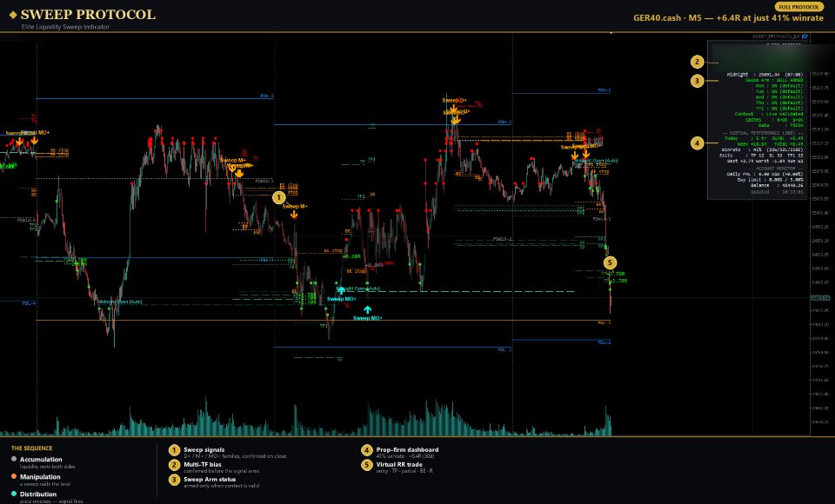Image resolution: width=835 pixels, height=504 pixels.
Task: Click the gray Accumulation legend dot
Action: point(14,459)
